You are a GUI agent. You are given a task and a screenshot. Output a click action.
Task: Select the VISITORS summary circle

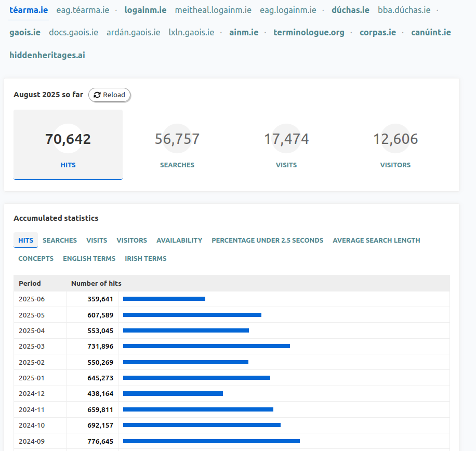[x=395, y=138]
